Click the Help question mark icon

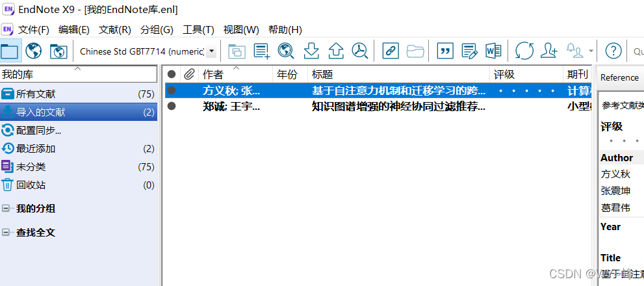(613, 51)
